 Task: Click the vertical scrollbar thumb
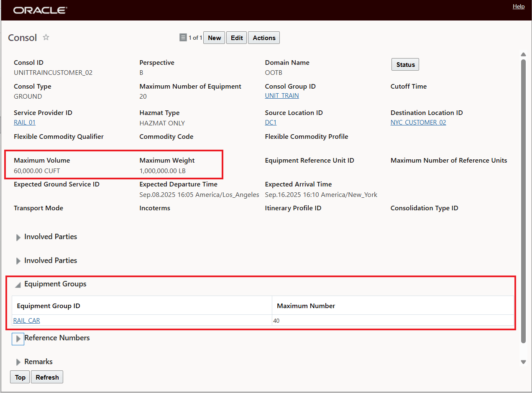[x=523, y=201]
